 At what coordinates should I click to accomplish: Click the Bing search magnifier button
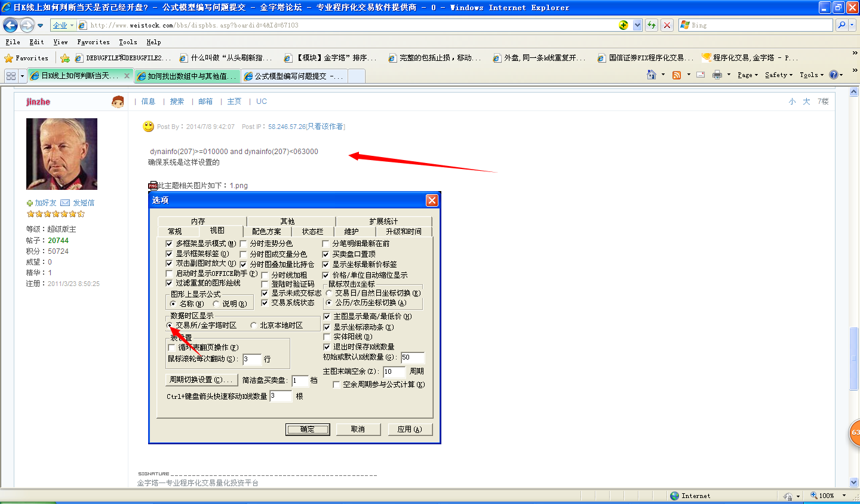(841, 25)
